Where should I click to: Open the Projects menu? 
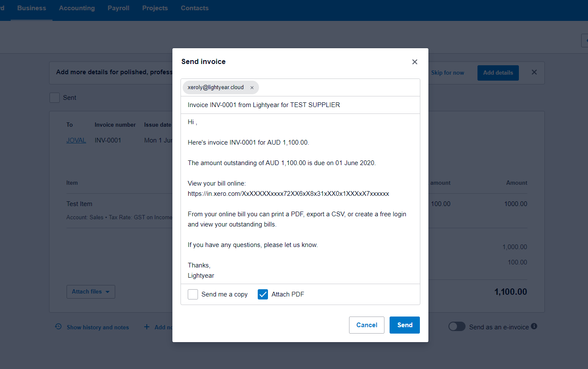coord(155,8)
